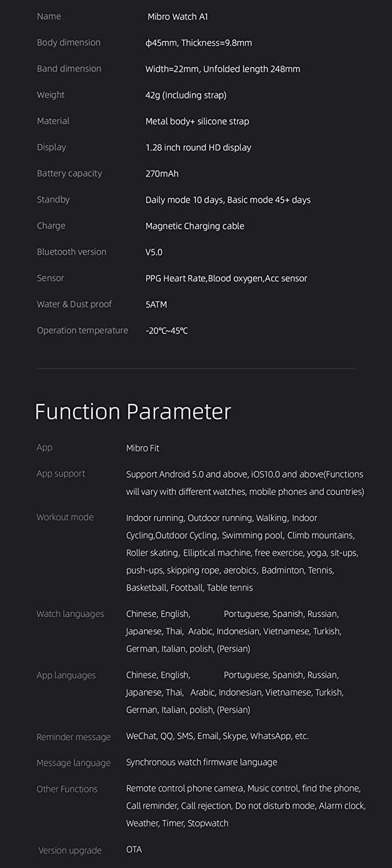Click the "OTA" version upgrade value

tap(134, 849)
